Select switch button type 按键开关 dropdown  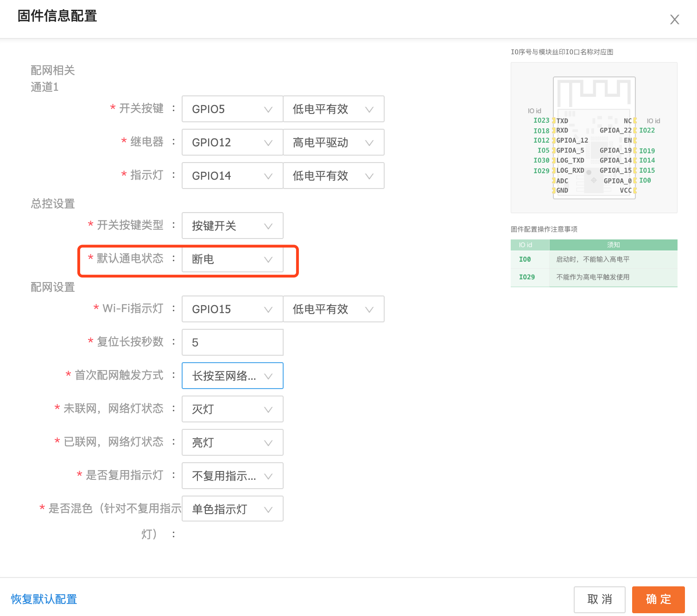[232, 226]
